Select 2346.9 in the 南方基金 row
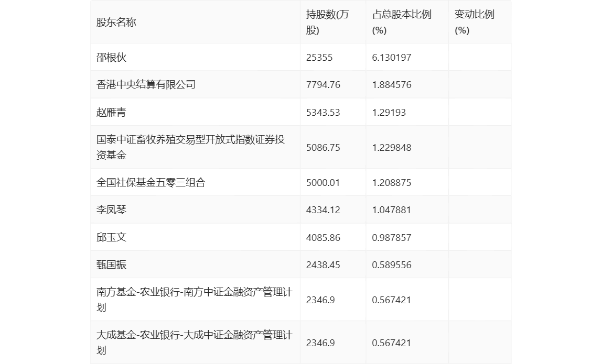This screenshot has height=364, width=602. [x=320, y=300]
